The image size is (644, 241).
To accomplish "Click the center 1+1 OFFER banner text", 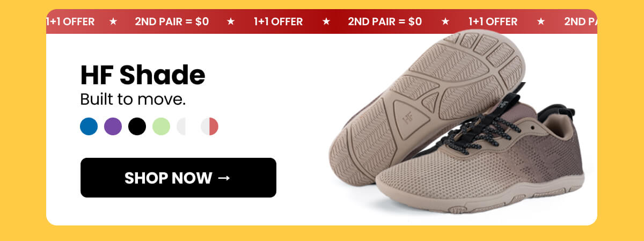I will 278,22.
